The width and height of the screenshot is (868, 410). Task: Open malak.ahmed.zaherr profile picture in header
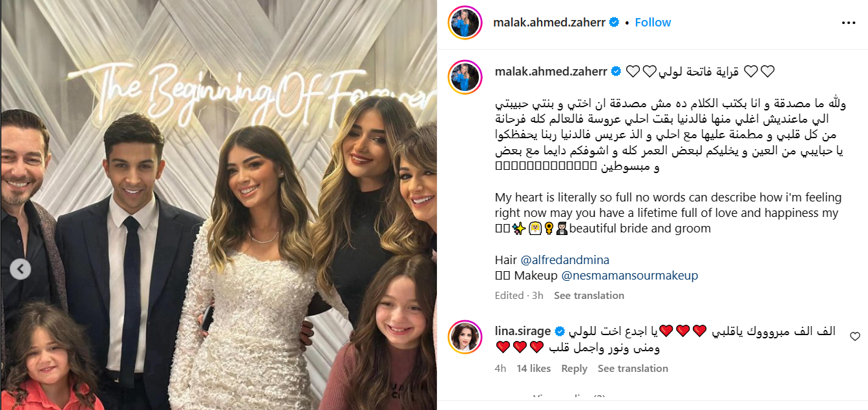click(x=465, y=23)
